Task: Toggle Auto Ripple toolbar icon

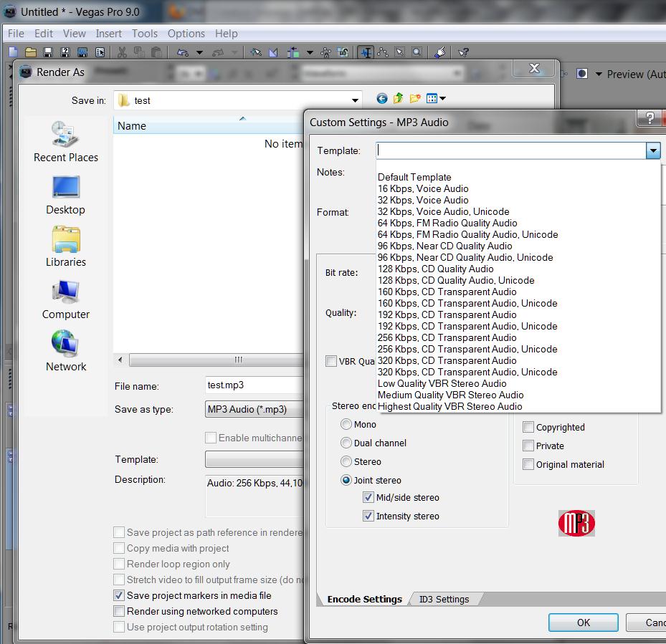Action: (x=293, y=52)
